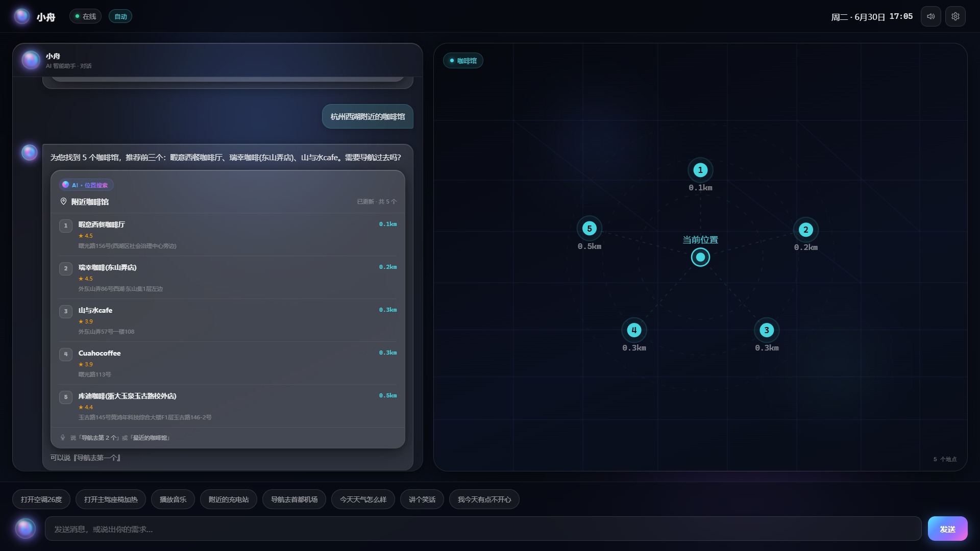Click the date 周二 · 6月30日
Viewport: 980px width, 551px height.
tap(858, 17)
